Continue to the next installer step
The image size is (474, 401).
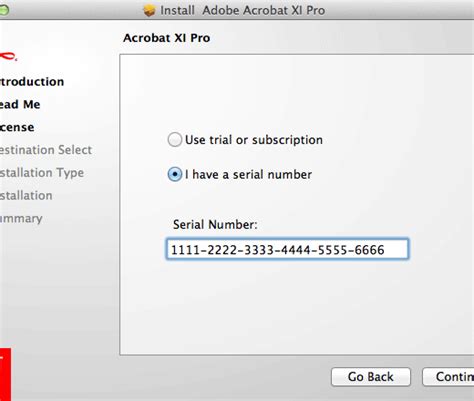(448, 377)
